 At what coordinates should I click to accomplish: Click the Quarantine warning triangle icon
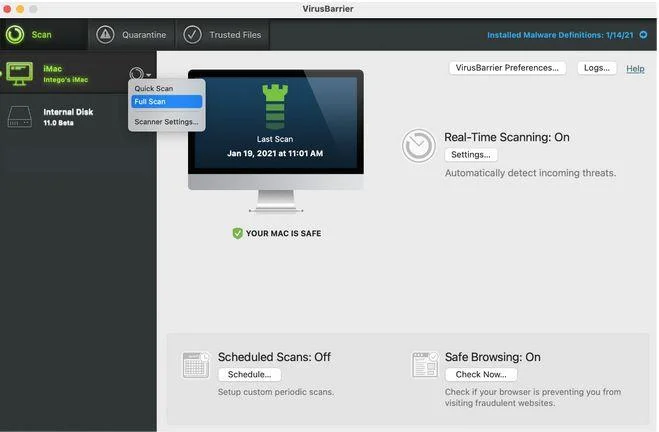tap(106, 35)
